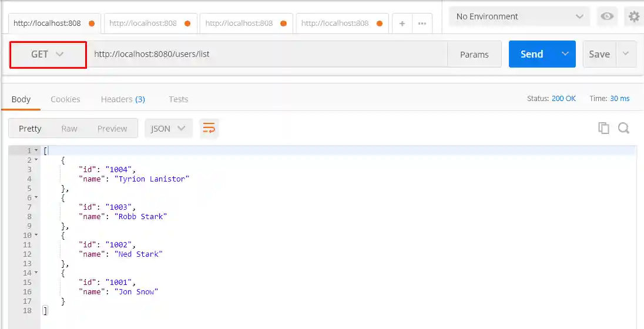Select the Raw view mode
This screenshot has width=644, height=329.
point(69,128)
